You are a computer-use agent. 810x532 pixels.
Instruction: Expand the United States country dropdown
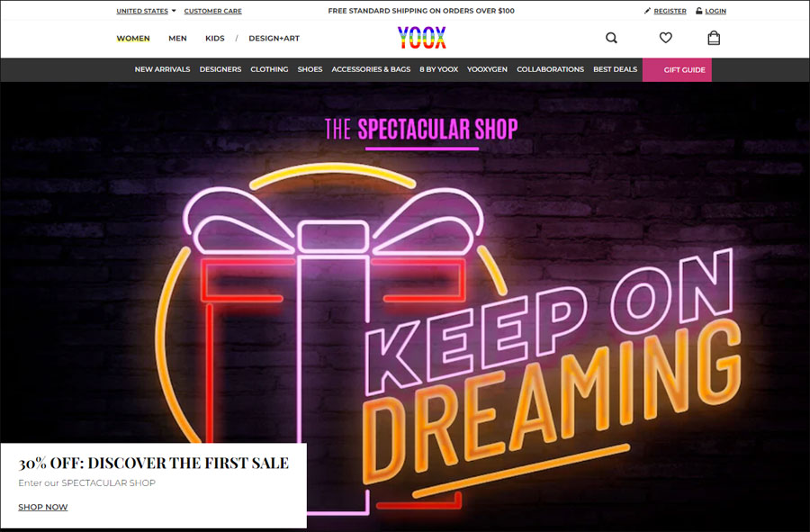coord(146,11)
